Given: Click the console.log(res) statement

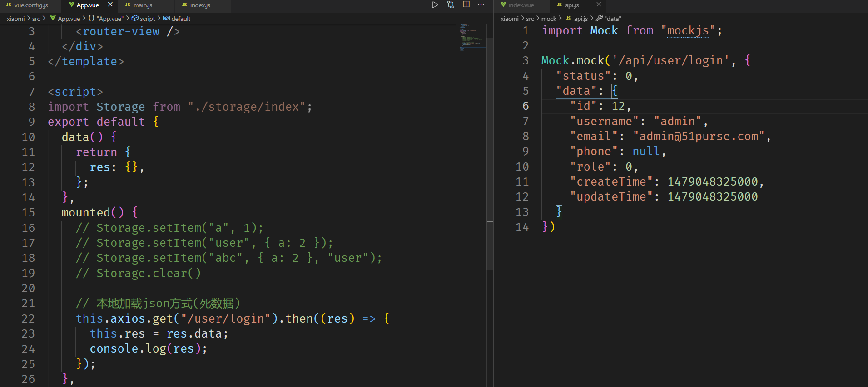Looking at the screenshot, I should [149, 348].
